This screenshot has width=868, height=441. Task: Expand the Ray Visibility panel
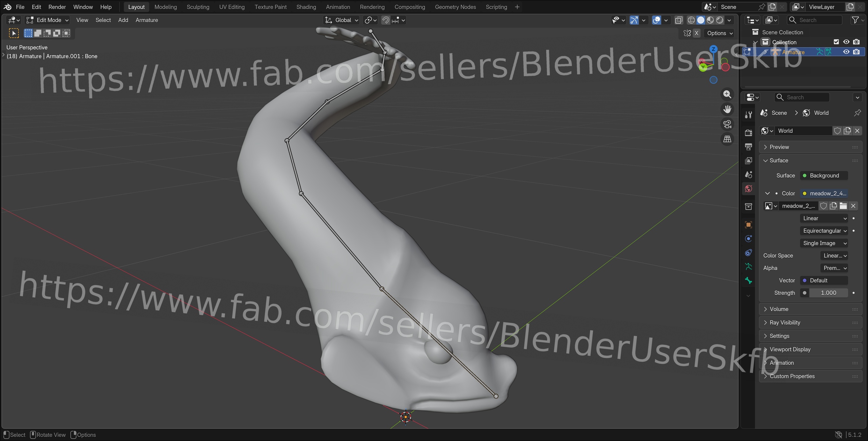810,323
